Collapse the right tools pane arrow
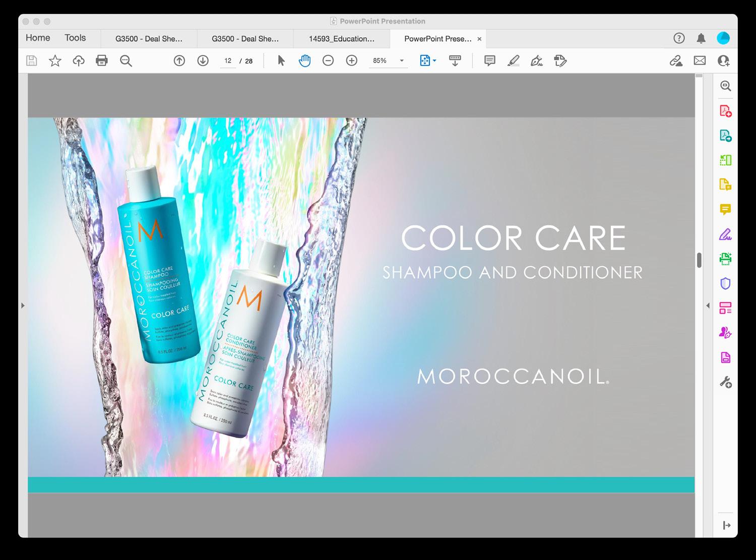 point(727,525)
